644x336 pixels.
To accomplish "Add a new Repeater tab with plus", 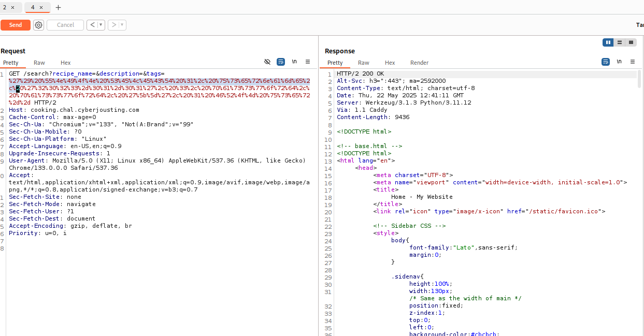I will click(x=58, y=7).
